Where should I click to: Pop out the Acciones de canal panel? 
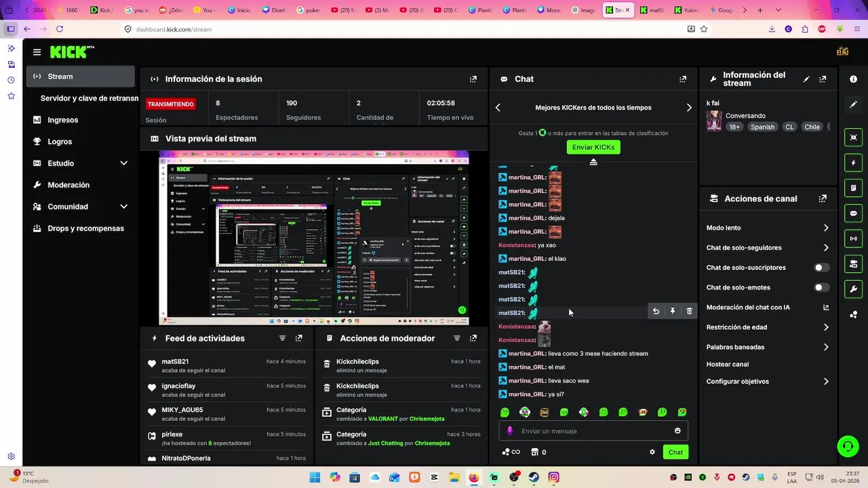823,199
